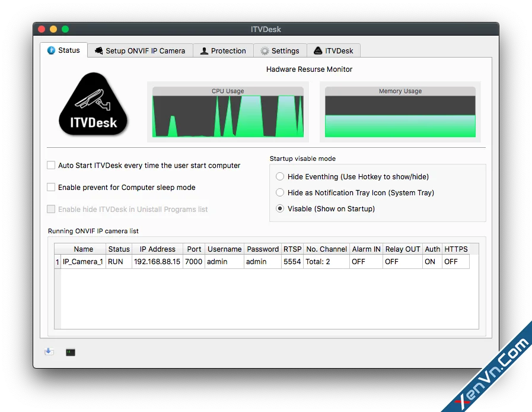Click the Alarm IN column header
The width and height of the screenshot is (532, 412).
click(x=366, y=249)
